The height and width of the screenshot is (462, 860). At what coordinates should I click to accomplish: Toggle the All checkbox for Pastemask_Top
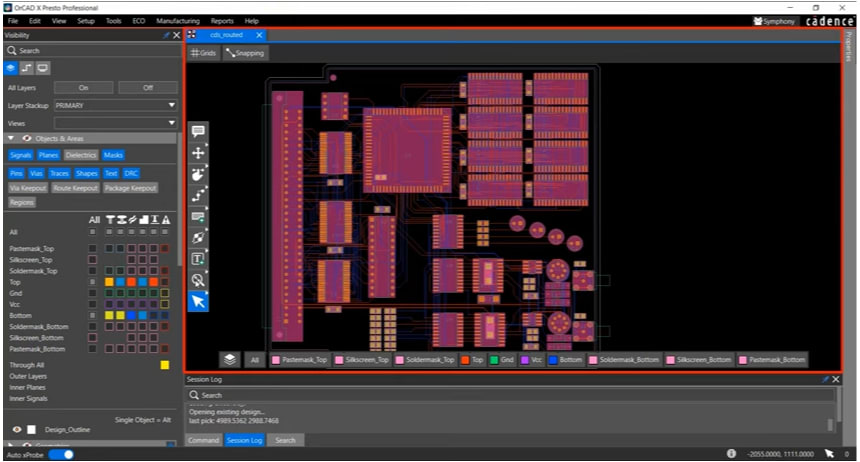[92, 249]
